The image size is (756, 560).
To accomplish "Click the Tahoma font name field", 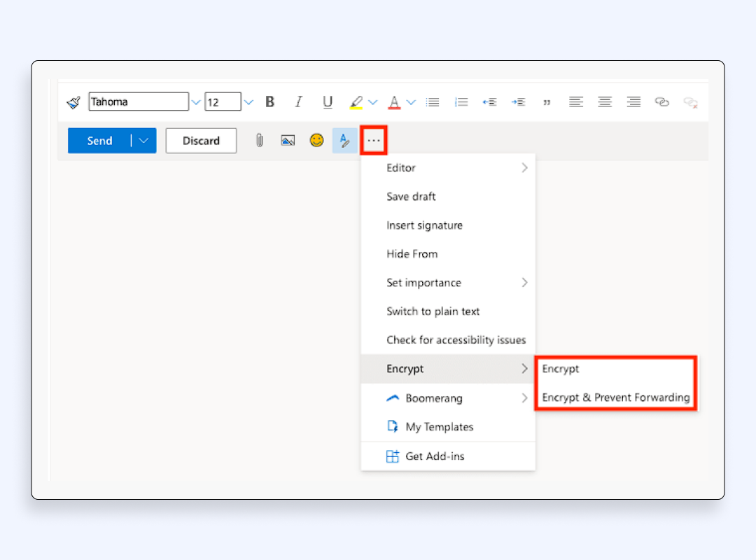I will 138,102.
